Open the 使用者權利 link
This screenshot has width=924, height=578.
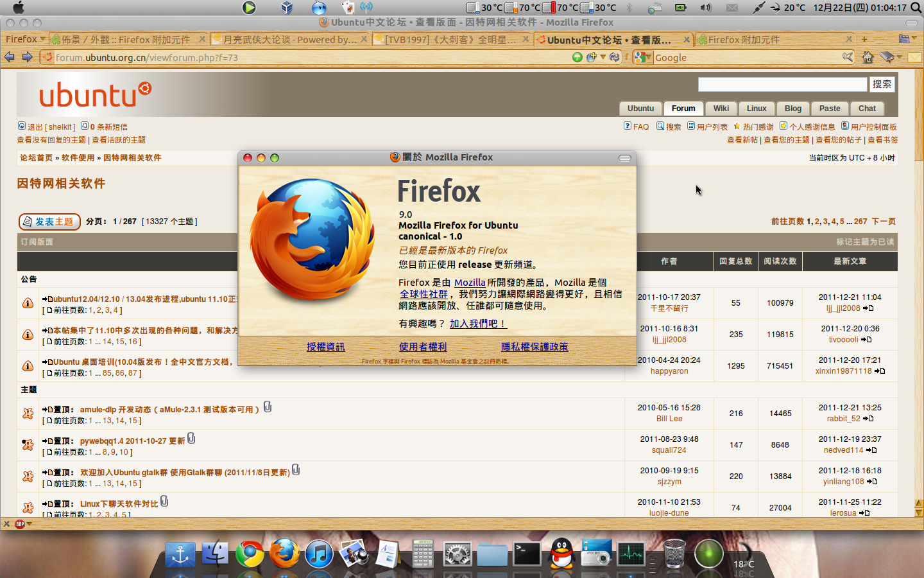click(423, 347)
